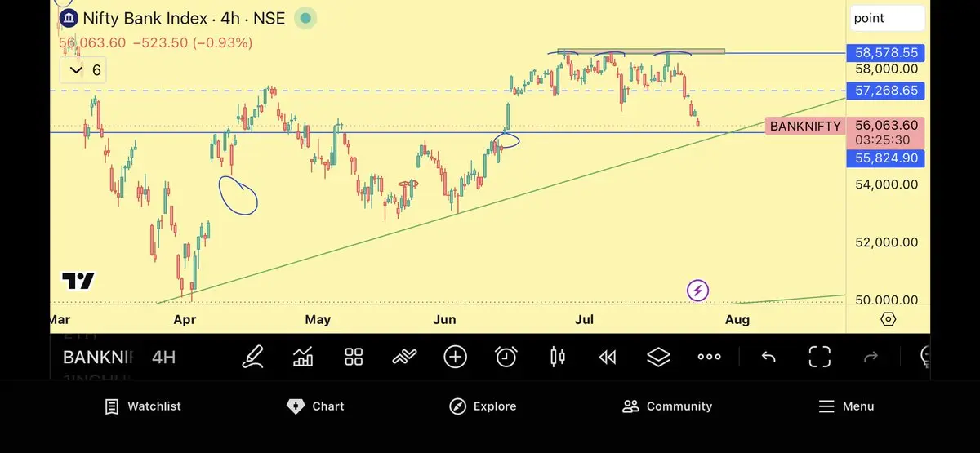Switch to the Explore tab
This screenshot has width=980, height=453.
[483, 406]
